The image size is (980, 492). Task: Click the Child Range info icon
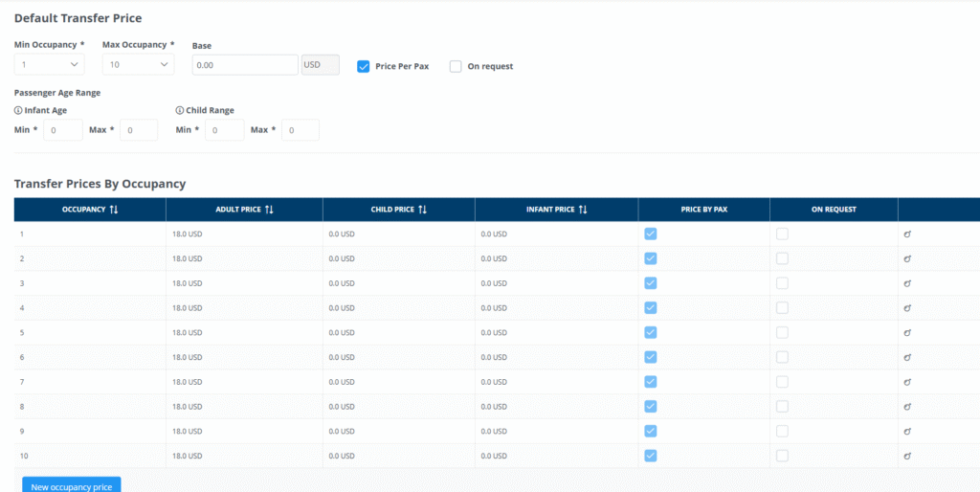(180, 110)
